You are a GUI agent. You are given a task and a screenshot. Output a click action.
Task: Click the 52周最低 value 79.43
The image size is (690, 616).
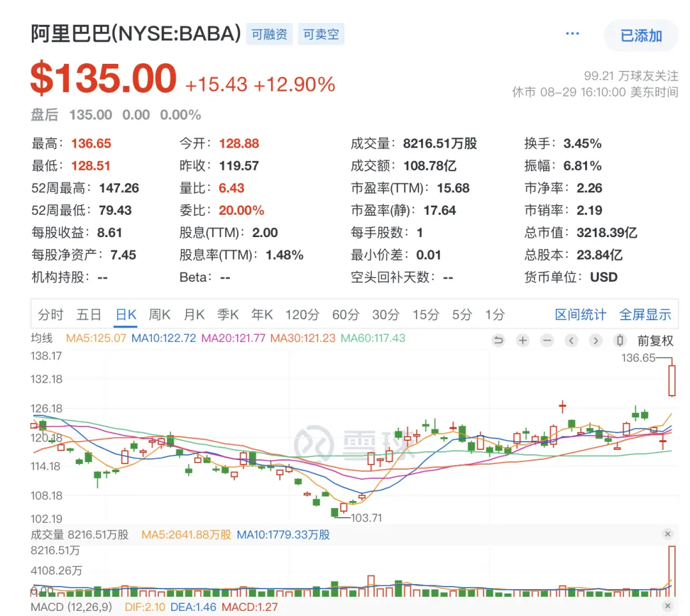(115, 210)
